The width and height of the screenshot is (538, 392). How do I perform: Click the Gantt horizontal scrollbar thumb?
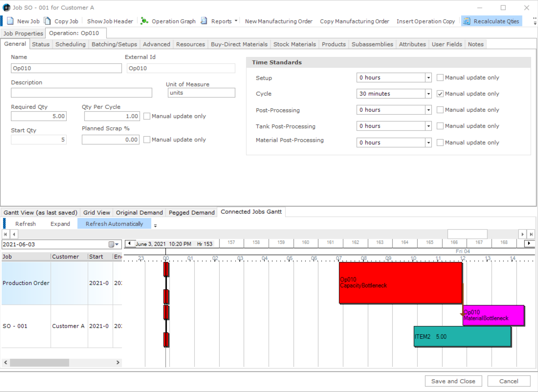click(467, 234)
